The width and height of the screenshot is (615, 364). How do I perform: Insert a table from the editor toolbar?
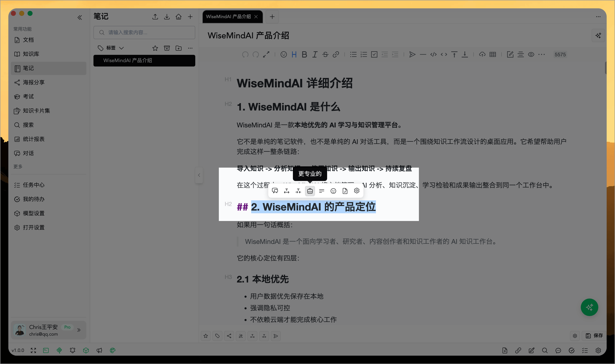(x=493, y=54)
